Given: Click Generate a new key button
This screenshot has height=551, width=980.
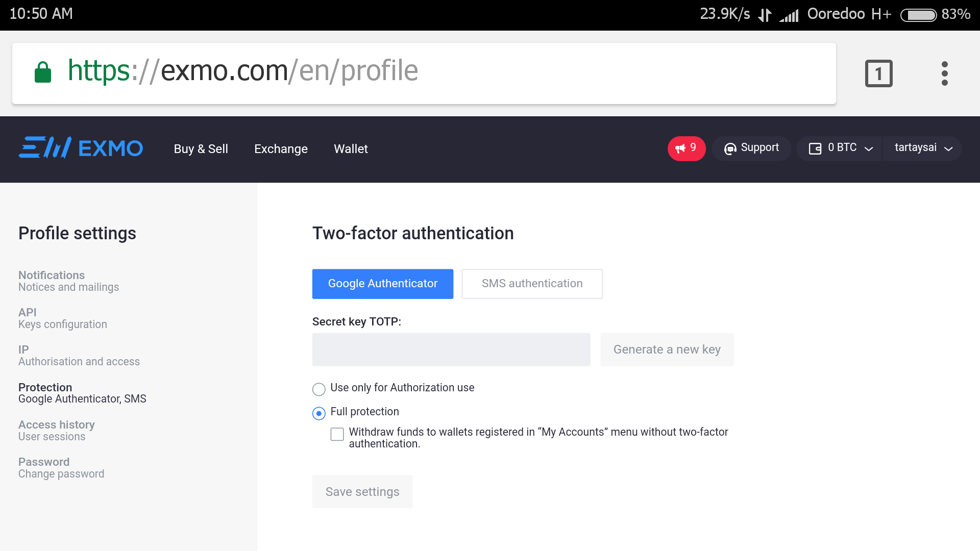Looking at the screenshot, I should click(x=667, y=349).
